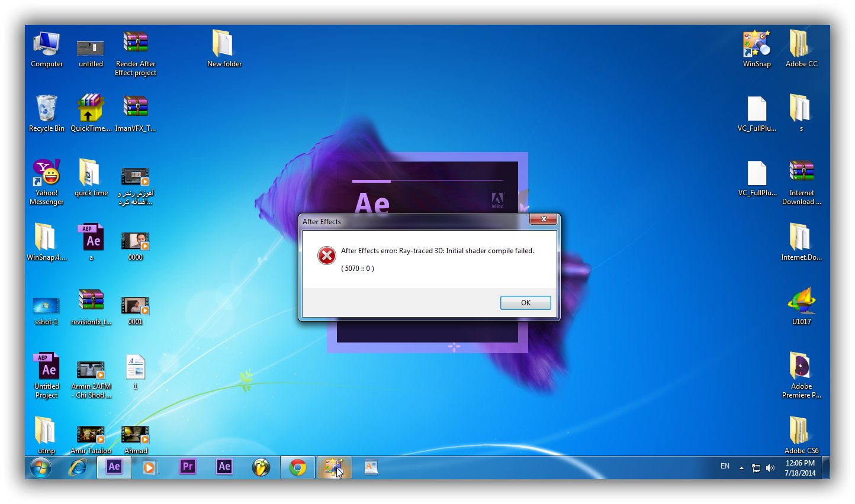Launch Internet Explorer from the taskbar

tap(78, 467)
